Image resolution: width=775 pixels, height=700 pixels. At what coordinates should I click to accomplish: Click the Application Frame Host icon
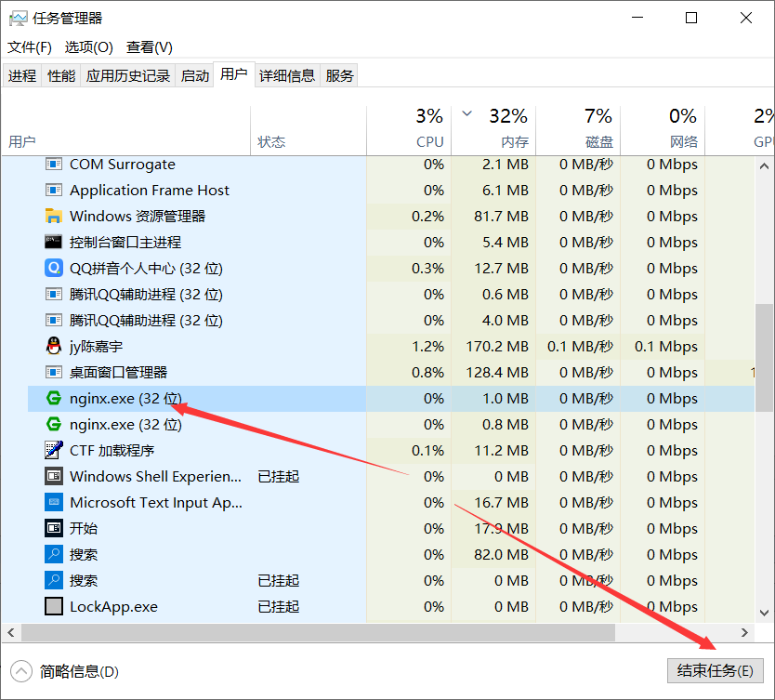[53, 190]
